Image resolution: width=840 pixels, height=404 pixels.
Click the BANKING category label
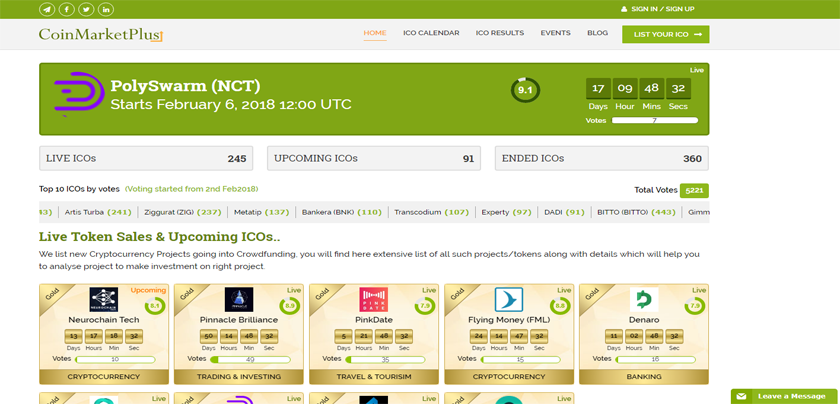pyautogui.click(x=644, y=377)
